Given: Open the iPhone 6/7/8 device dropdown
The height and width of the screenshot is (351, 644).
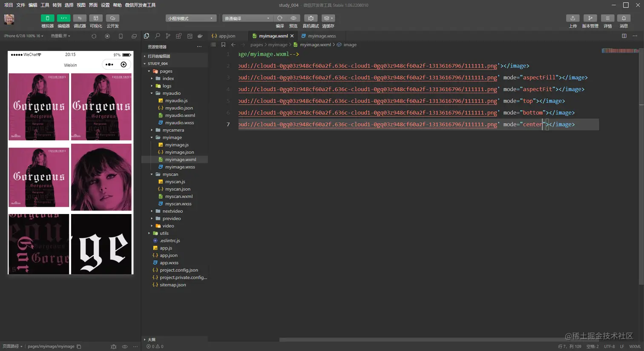Looking at the screenshot, I should (23, 36).
